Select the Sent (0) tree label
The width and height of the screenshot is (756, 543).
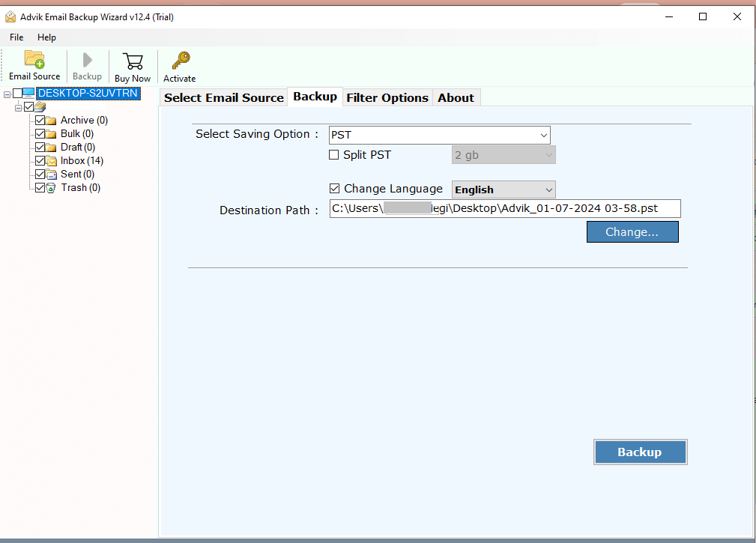click(77, 174)
